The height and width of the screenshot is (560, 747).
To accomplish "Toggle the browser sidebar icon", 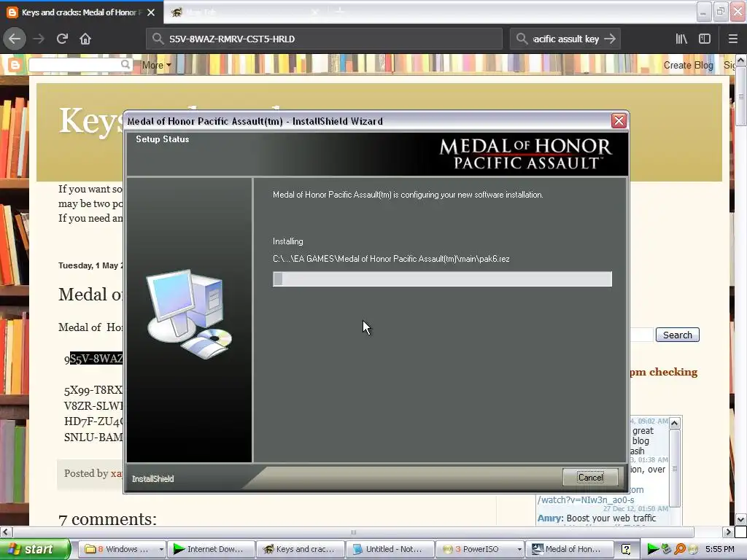I will tap(705, 39).
